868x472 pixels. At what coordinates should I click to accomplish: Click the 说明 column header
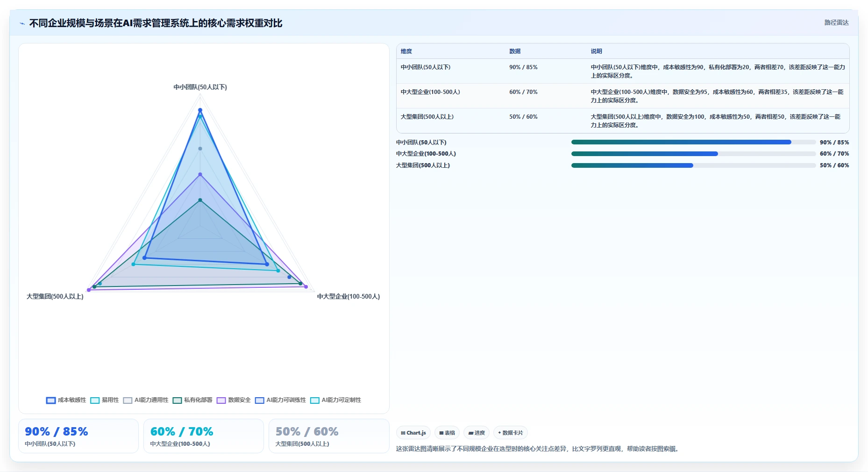[596, 51]
